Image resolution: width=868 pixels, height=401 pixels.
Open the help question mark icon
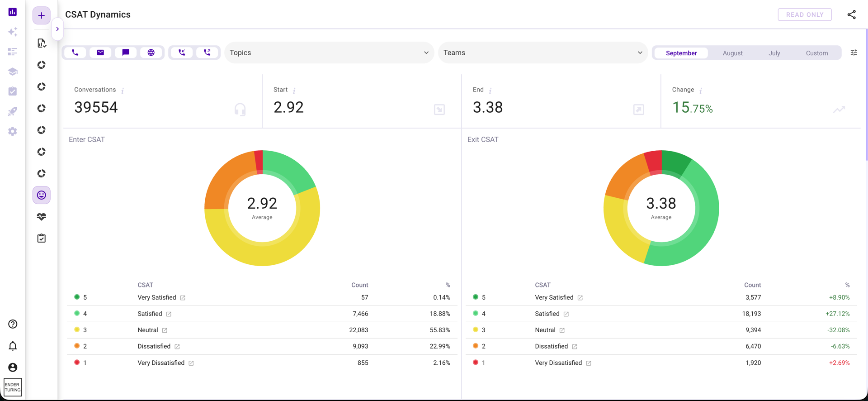(13, 324)
